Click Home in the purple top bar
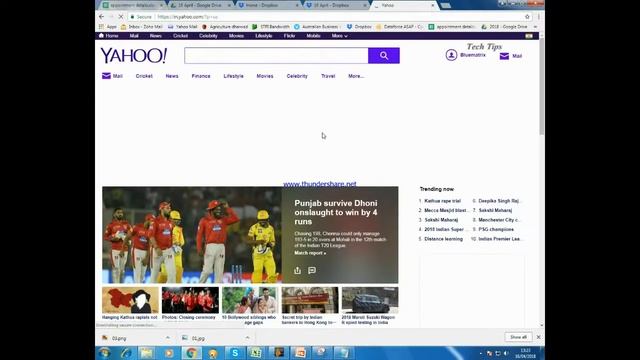 click(109, 36)
